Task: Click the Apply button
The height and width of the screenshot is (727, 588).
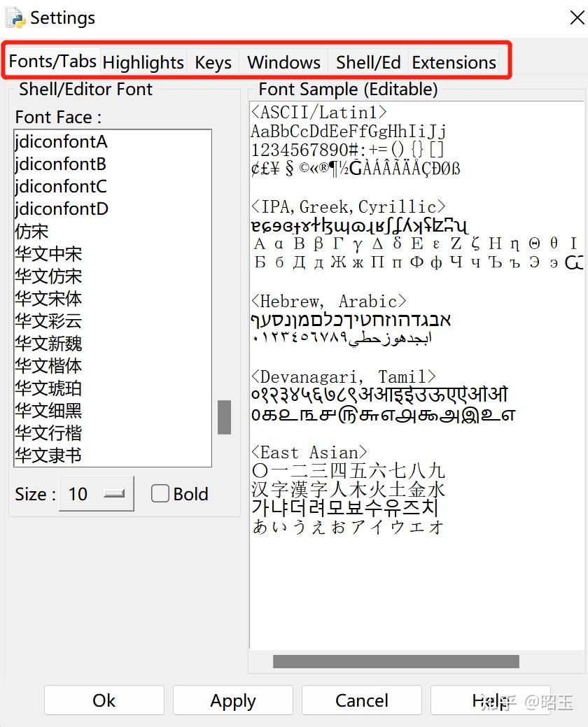Action: coord(233,700)
